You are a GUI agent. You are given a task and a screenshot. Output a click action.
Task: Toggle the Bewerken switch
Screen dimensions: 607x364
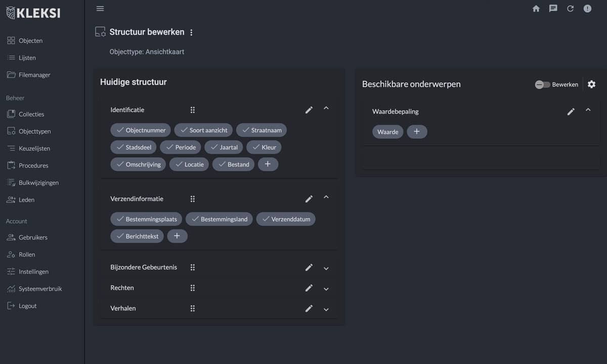(x=542, y=84)
